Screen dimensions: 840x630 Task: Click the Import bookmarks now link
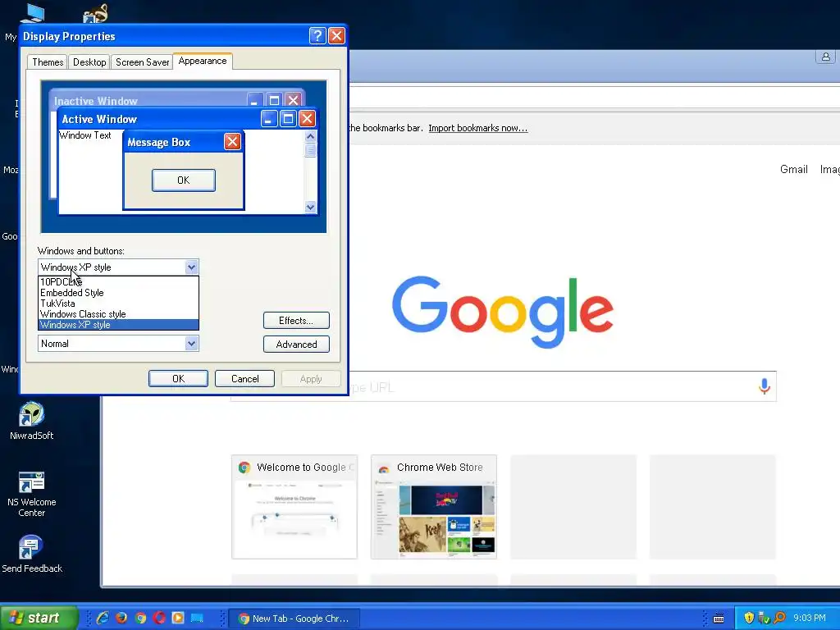coord(478,128)
